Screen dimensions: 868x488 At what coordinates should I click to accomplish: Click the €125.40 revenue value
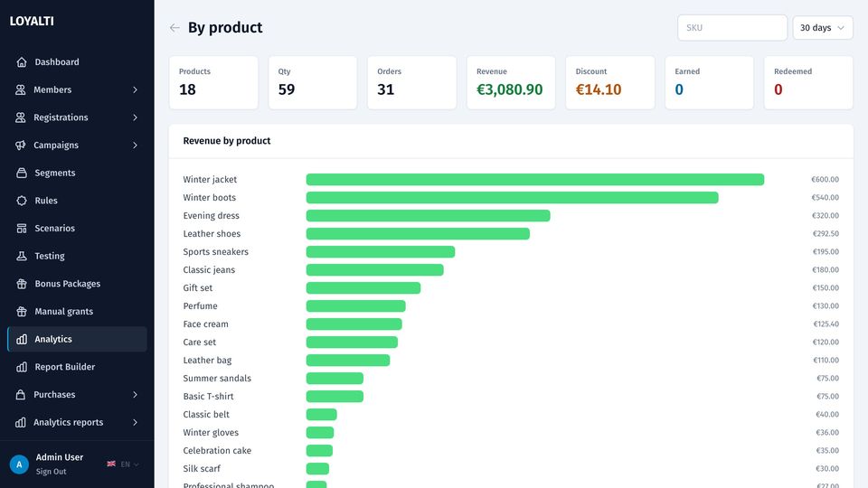826,324
